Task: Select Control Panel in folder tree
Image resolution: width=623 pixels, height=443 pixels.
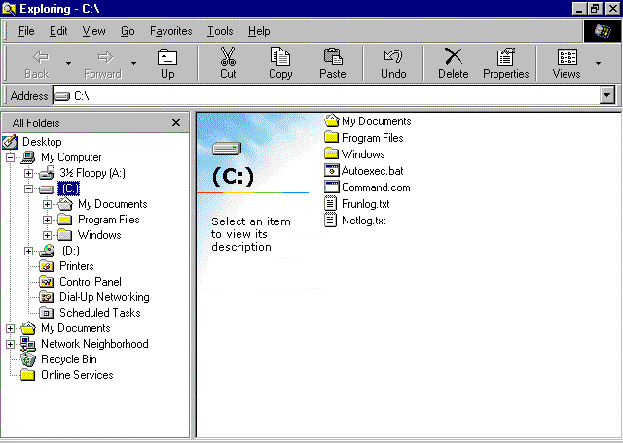Action: tap(89, 282)
